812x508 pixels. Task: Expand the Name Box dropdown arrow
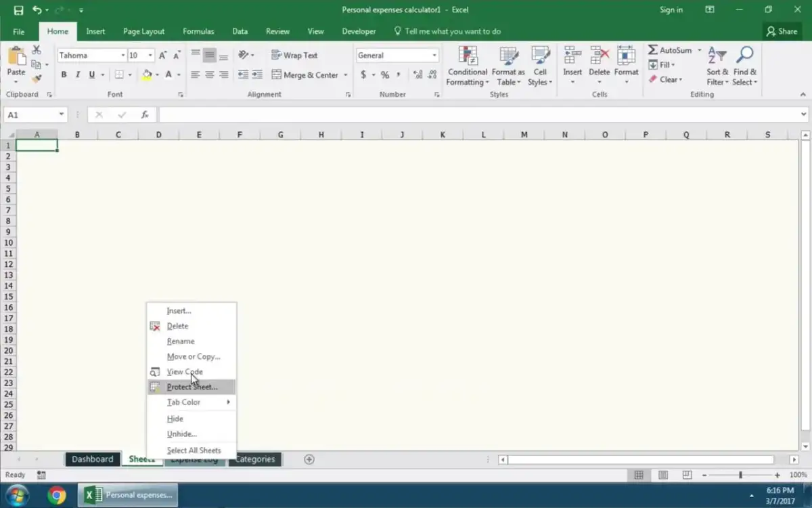coord(62,115)
